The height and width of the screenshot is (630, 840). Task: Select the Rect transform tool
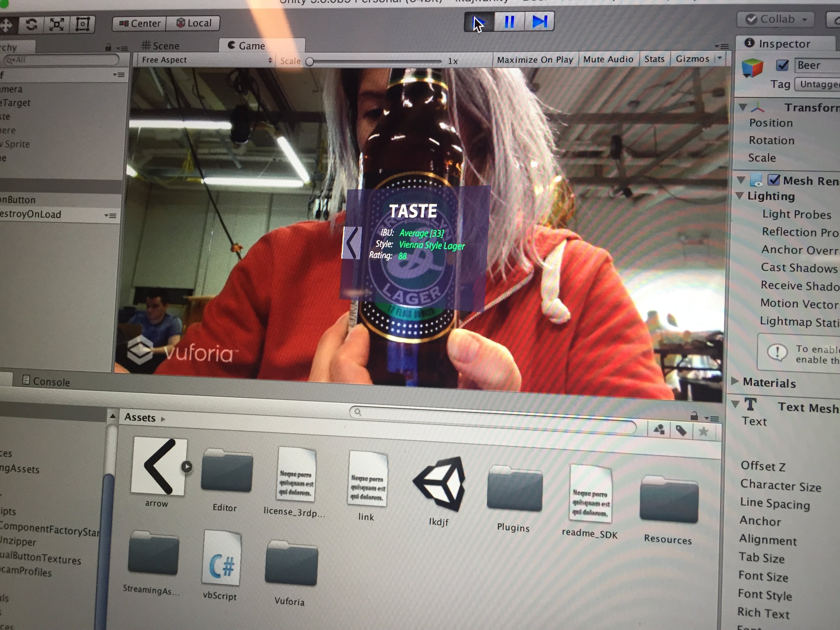point(82,24)
